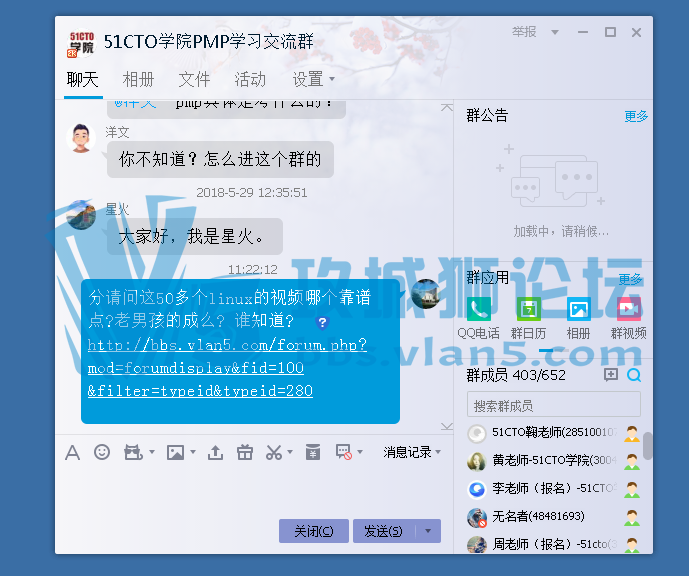The height and width of the screenshot is (576, 689).
Task: Launch the QQ电话 app icon
Action: pos(479,309)
